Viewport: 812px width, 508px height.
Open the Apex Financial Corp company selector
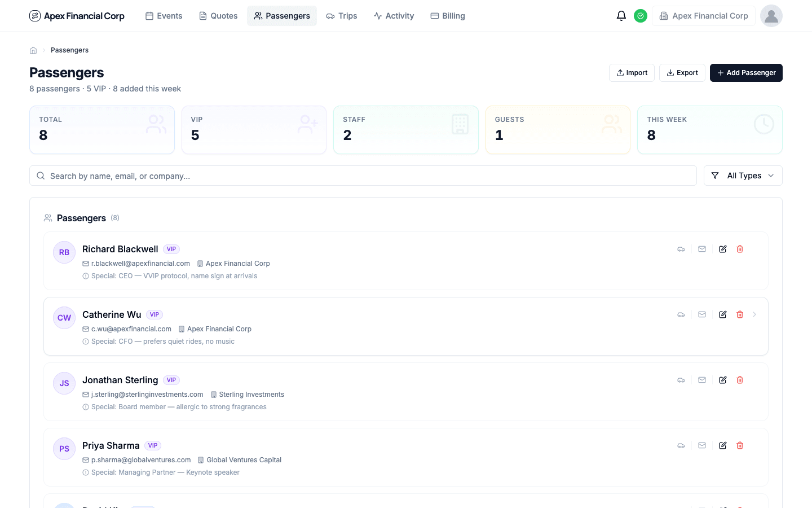pos(703,16)
